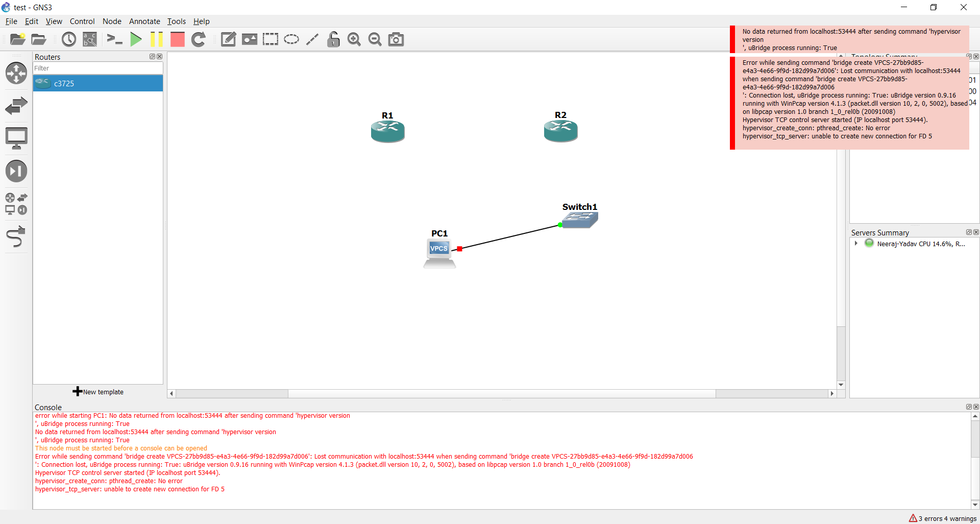Collapse the Console panel with the float icon
Image resolution: width=980 pixels, height=524 pixels.
pyautogui.click(x=969, y=407)
